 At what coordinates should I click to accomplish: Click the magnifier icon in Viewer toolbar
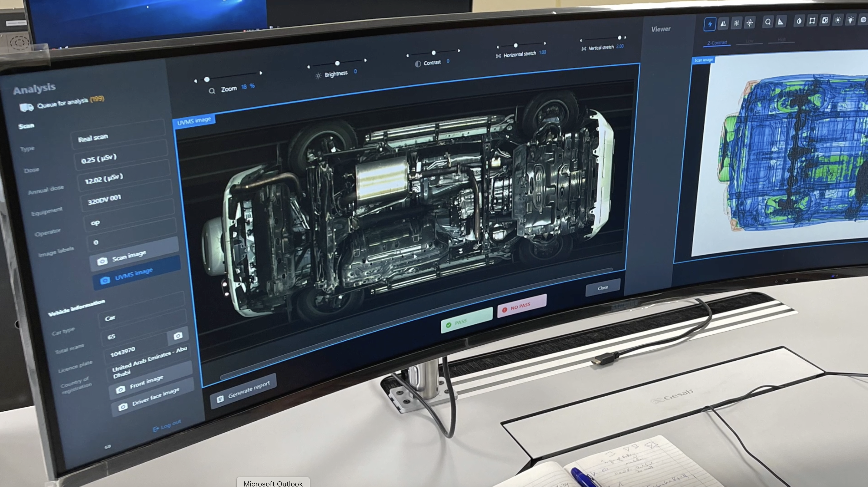point(768,22)
